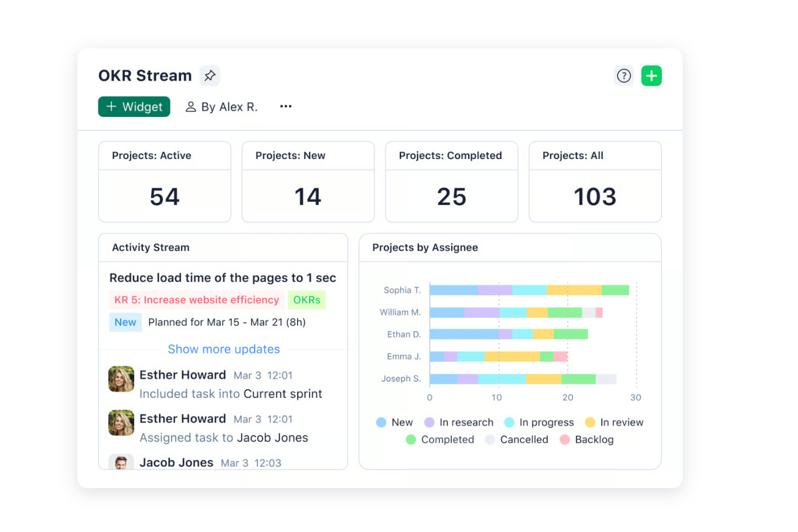Viewport: 798px width, 532px height.
Task: Click Emma J.'s yellow In review bar segment
Action: click(512, 356)
